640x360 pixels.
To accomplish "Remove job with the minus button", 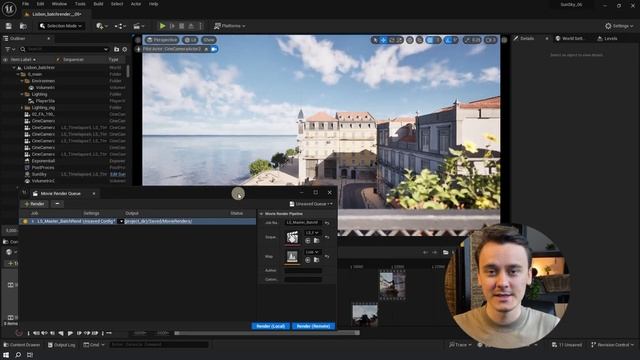I will coord(57,204).
